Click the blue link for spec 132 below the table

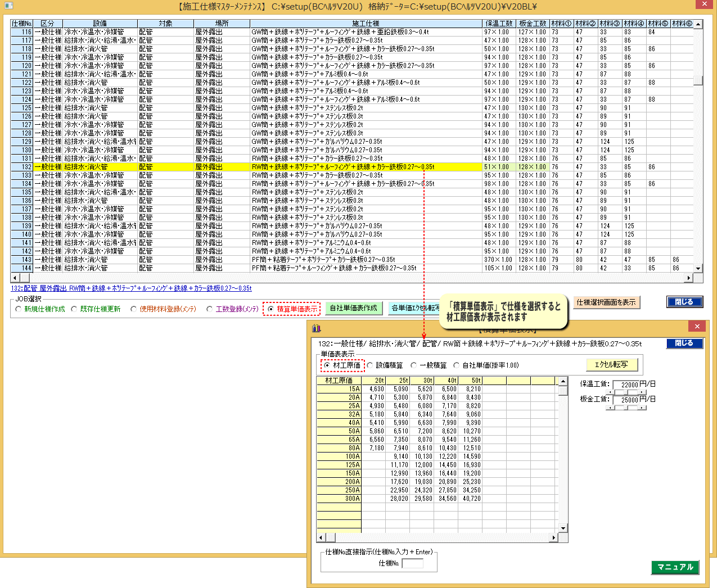131,288
